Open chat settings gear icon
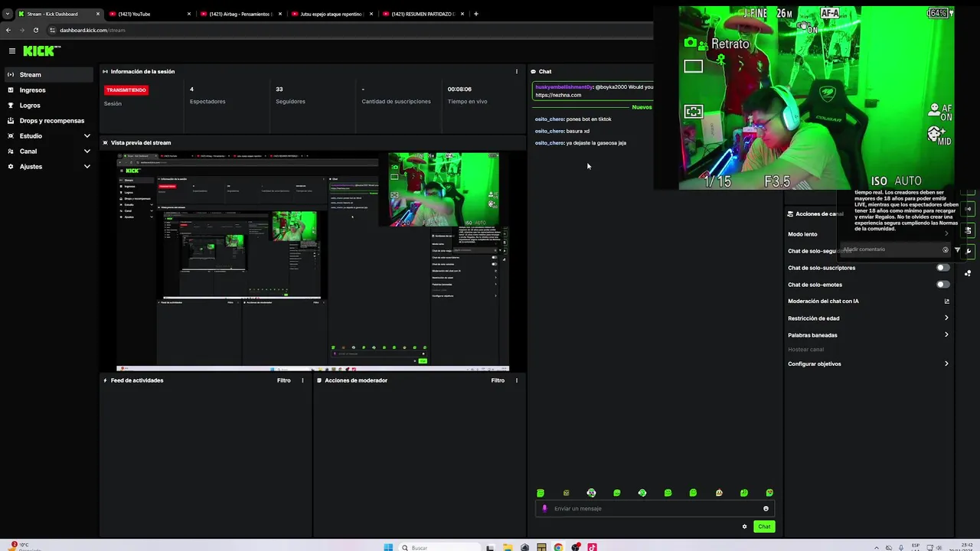This screenshot has width=980, height=551. coord(744,527)
